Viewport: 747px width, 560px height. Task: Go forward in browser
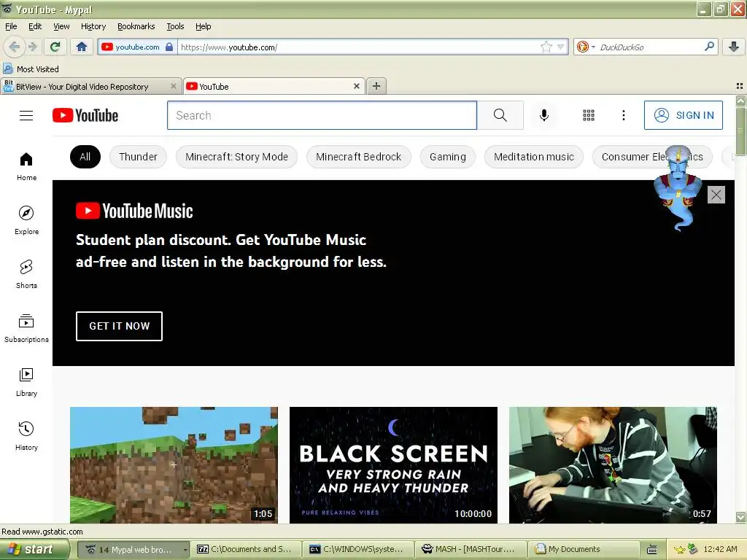pyautogui.click(x=33, y=47)
